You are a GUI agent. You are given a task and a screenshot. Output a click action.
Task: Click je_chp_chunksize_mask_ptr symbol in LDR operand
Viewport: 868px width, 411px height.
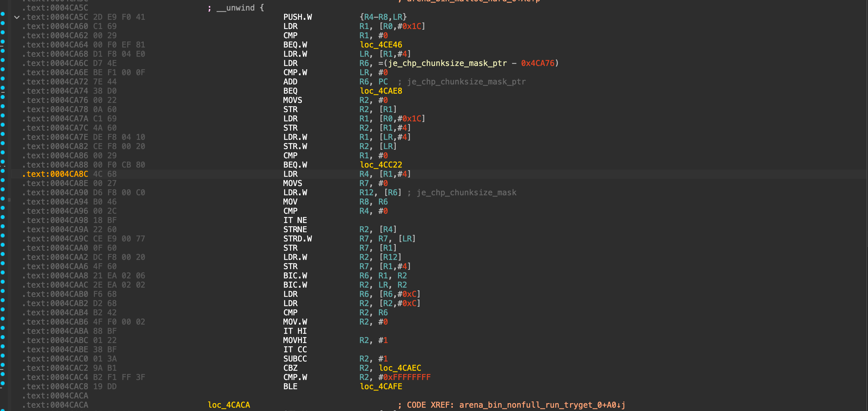pyautogui.click(x=447, y=63)
